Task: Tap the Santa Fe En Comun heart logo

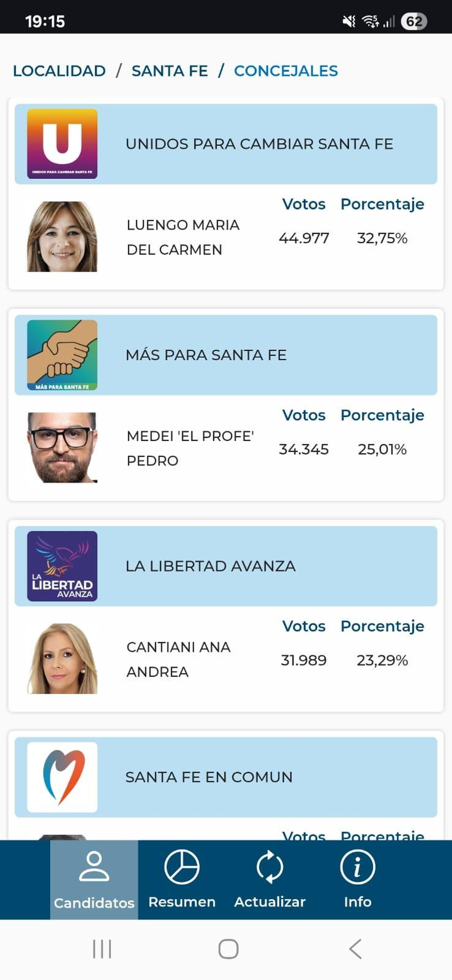Action: click(62, 777)
